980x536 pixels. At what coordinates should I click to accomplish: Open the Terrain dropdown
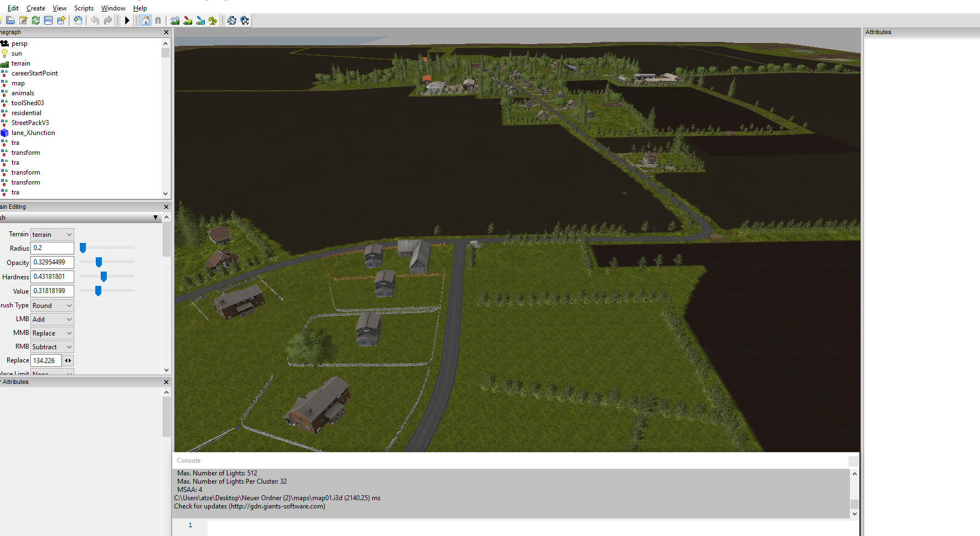click(x=52, y=234)
